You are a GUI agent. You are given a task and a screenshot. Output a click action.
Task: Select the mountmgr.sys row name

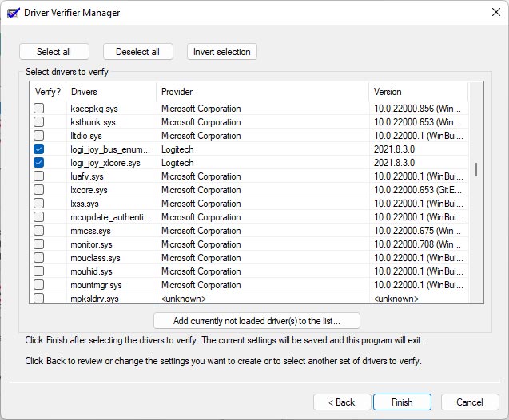96,285
